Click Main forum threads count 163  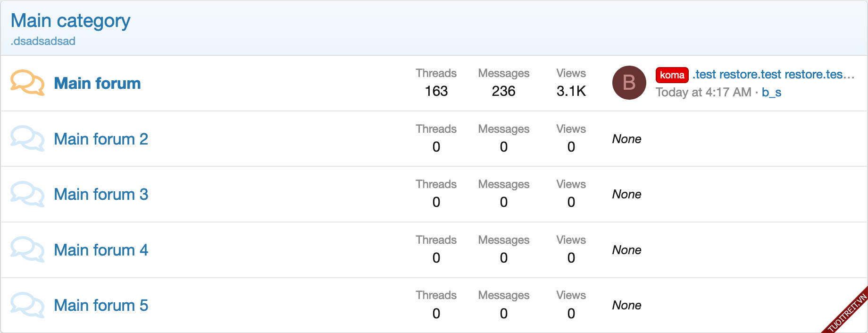[x=436, y=91]
